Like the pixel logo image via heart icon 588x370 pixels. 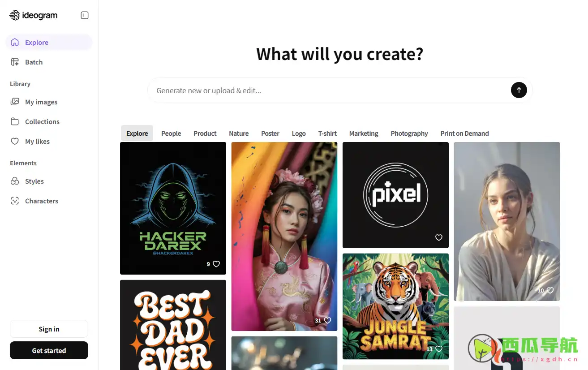pos(439,237)
